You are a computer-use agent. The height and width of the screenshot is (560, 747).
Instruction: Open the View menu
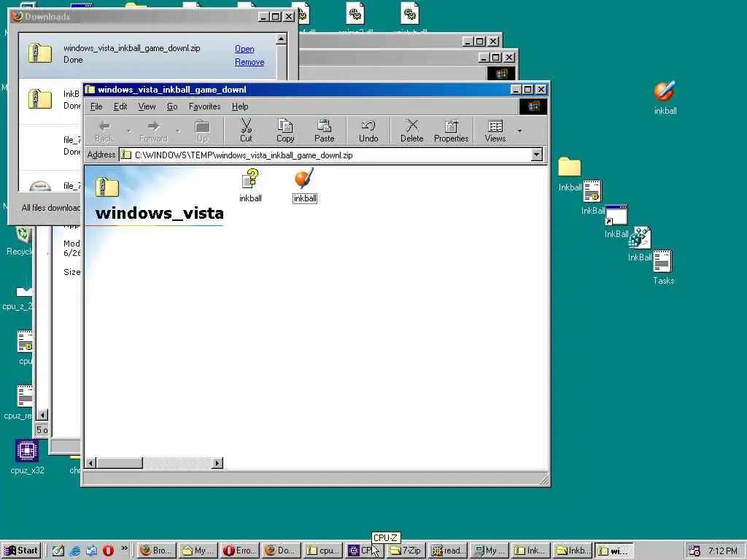(147, 106)
